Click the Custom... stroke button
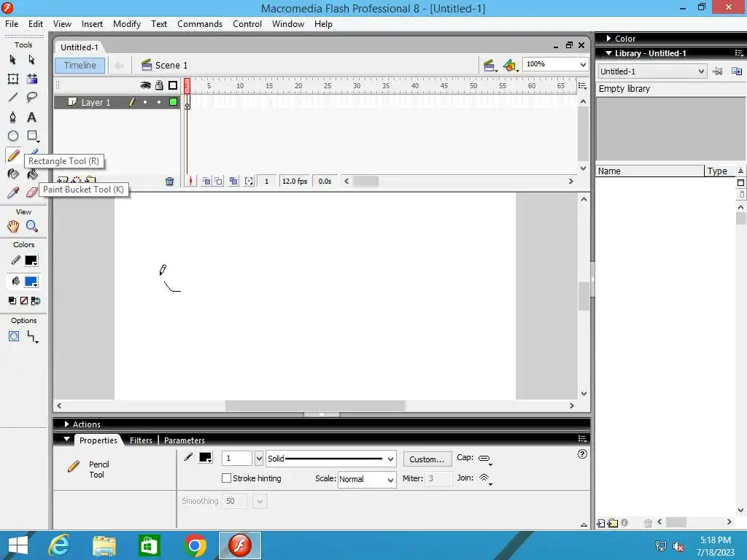 (427, 459)
